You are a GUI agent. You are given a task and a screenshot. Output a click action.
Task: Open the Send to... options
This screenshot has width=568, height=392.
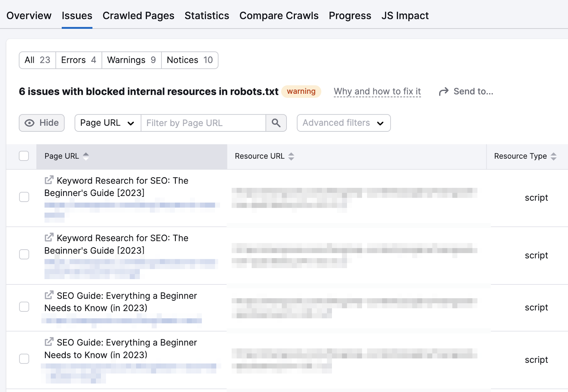473,91
